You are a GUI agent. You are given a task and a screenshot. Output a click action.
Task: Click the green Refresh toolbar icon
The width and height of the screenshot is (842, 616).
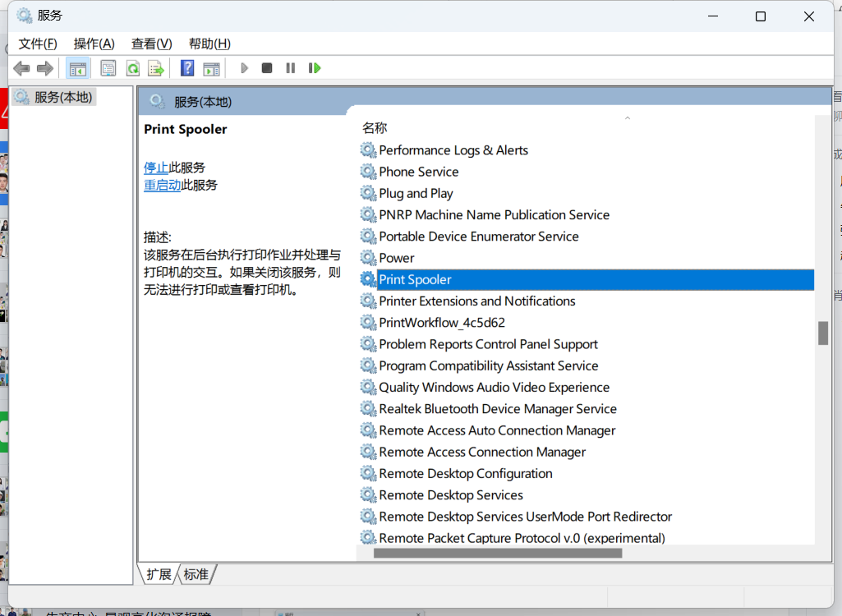click(132, 68)
